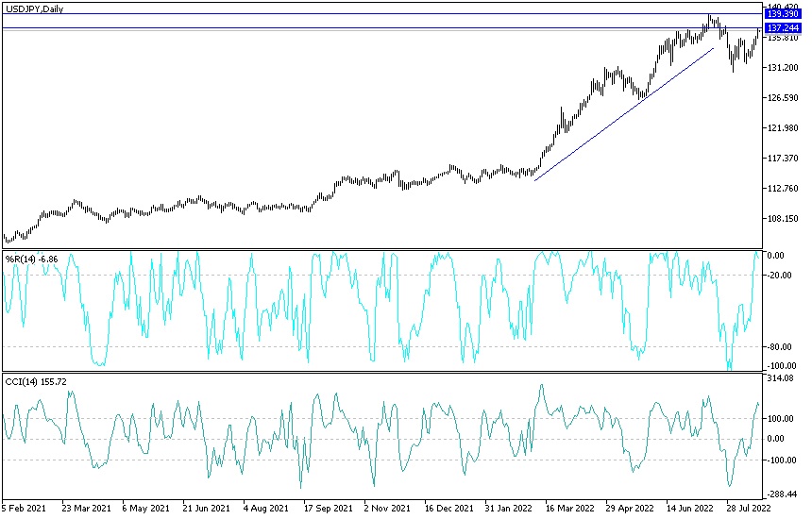Click the %R(14) -6.86 indicator label

[31, 259]
